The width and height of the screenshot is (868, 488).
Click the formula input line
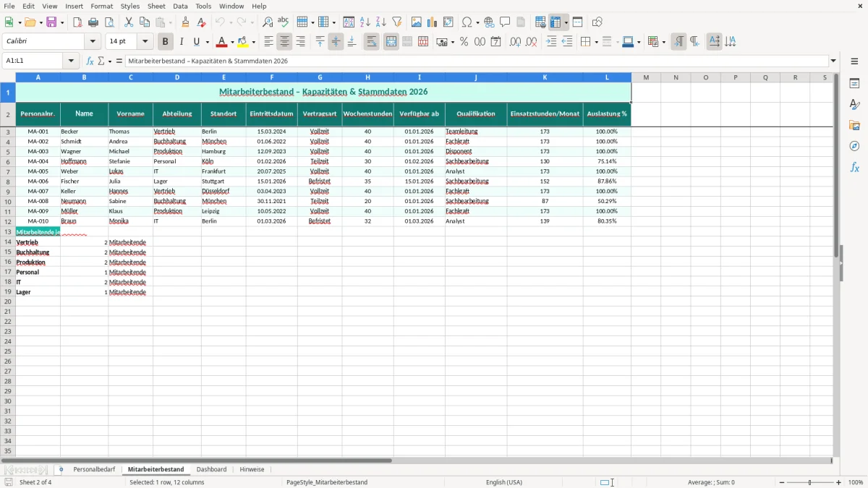tap(476, 61)
